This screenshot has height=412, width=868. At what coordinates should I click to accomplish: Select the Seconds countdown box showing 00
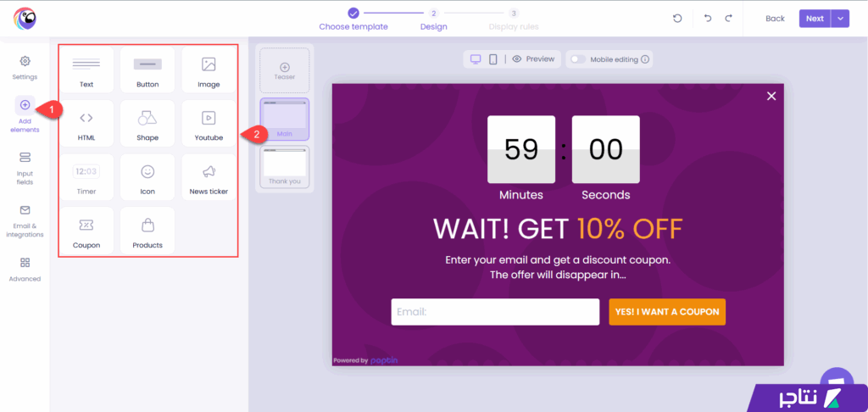pyautogui.click(x=605, y=149)
